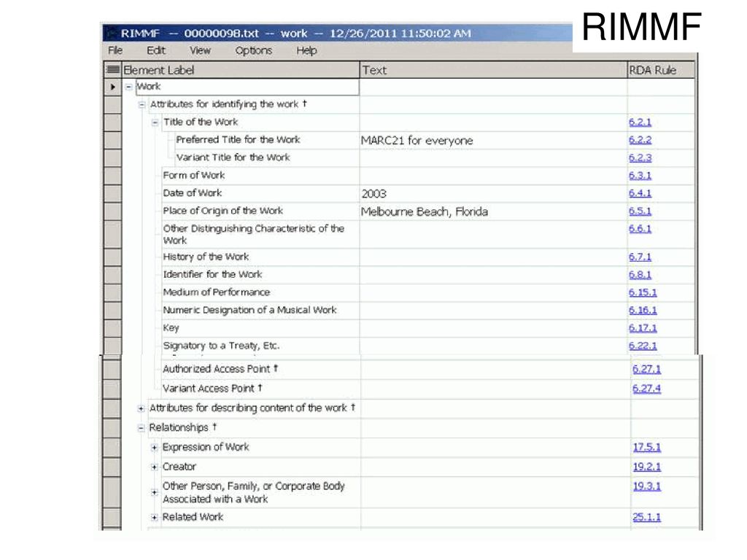Select the Date of Work label

pos(192,192)
